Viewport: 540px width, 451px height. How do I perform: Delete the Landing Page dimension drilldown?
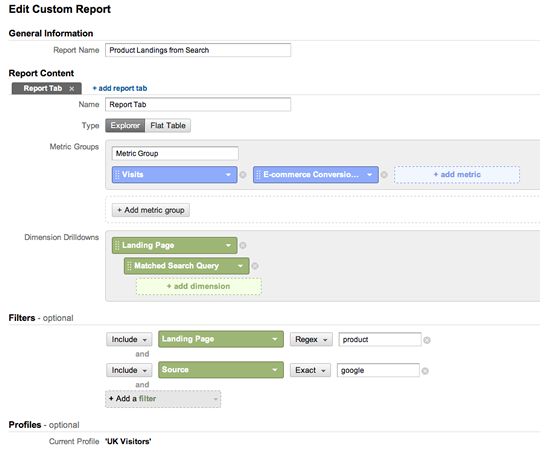(x=243, y=245)
